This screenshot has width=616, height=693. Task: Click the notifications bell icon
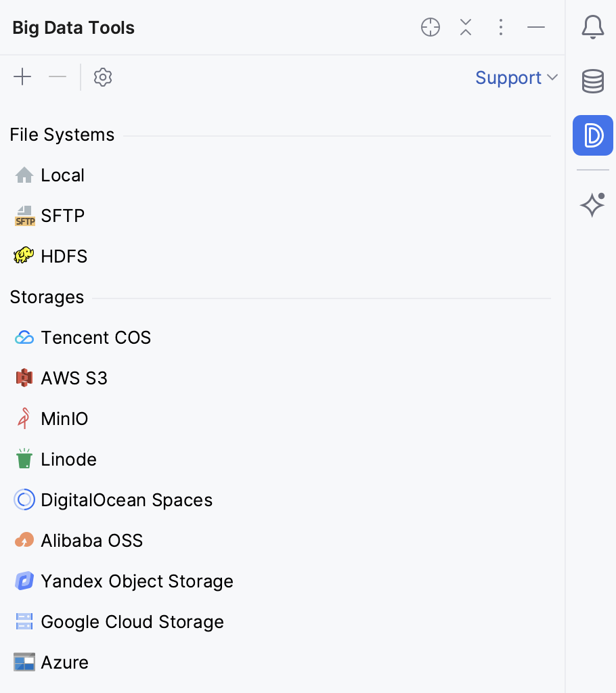pyautogui.click(x=592, y=27)
